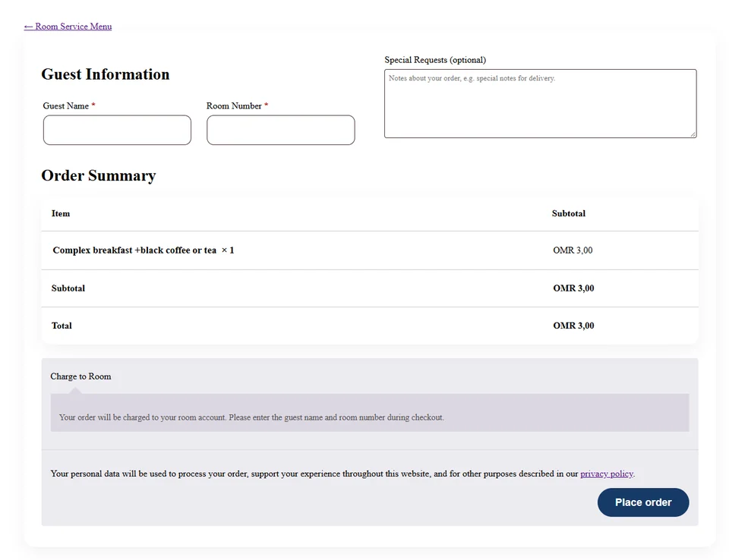729x560 pixels.
Task: Select the Charge to Room payment label
Action: pos(81,376)
